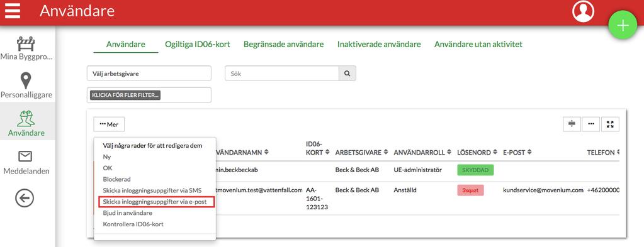Image resolution: width=644 pixels, height=247 pixels.
Task: Click the Sök search field
Action: point(282,74)
